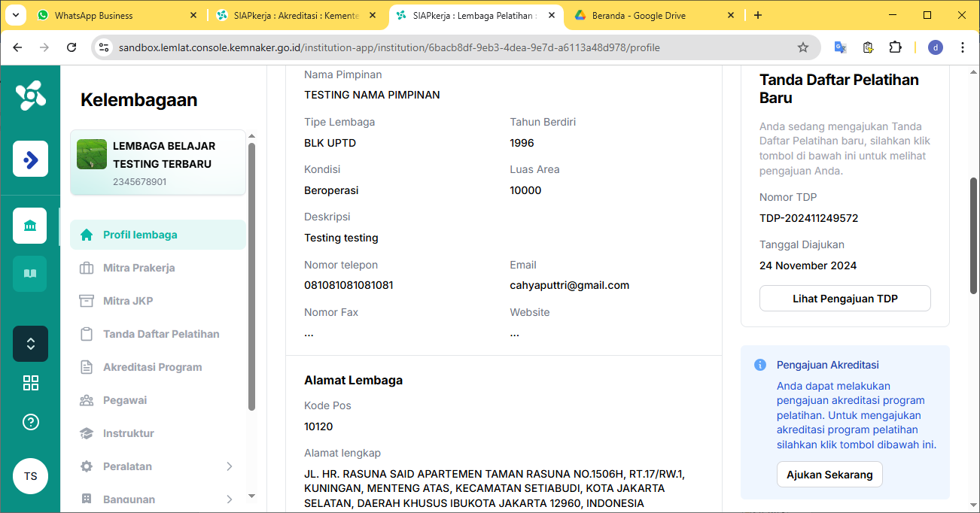Expand the Bangunan submenu chevron
The width and height of the screenshot is (980, 513).
tap(230, 499)
